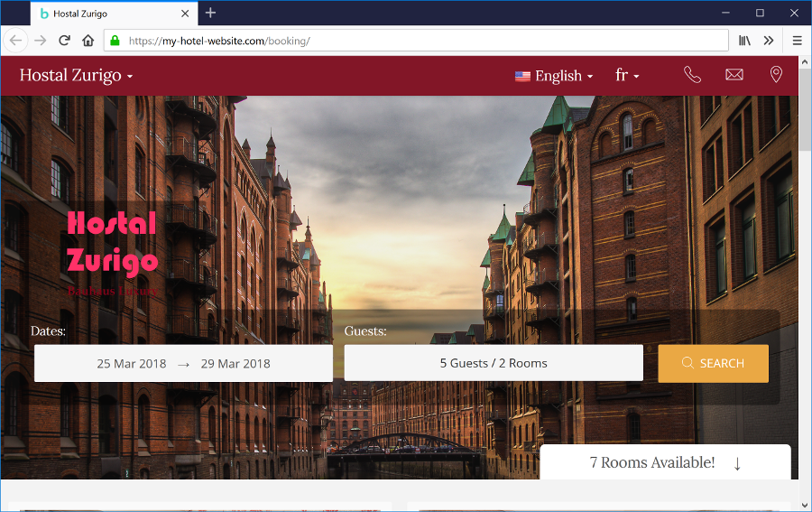Open the dates picker 25 Mar 2018
Screen dimensions: 812x512
183,363
